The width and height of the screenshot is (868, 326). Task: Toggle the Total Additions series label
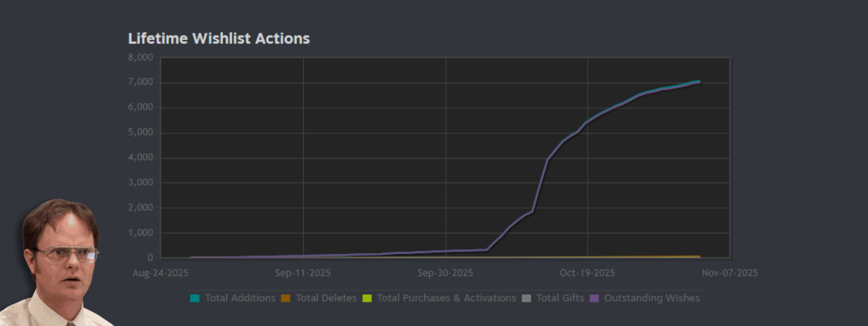pyautogui.click(x=240, y=298)
